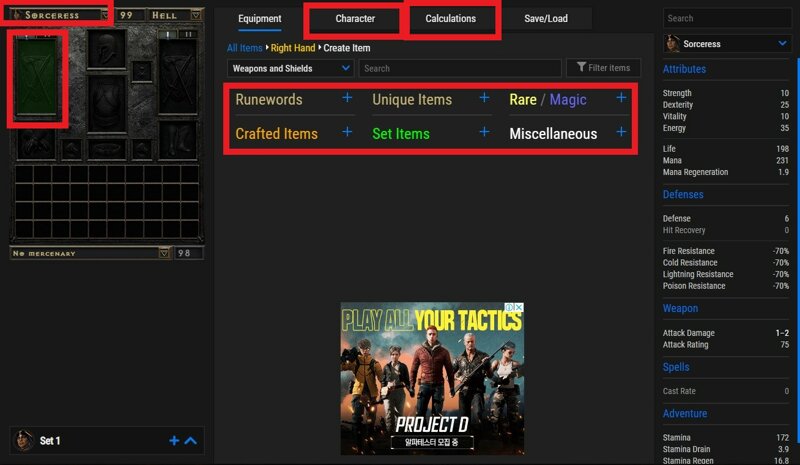
Task: Open the Hell difficulty dropdown
Action: [x=175, y=16]
